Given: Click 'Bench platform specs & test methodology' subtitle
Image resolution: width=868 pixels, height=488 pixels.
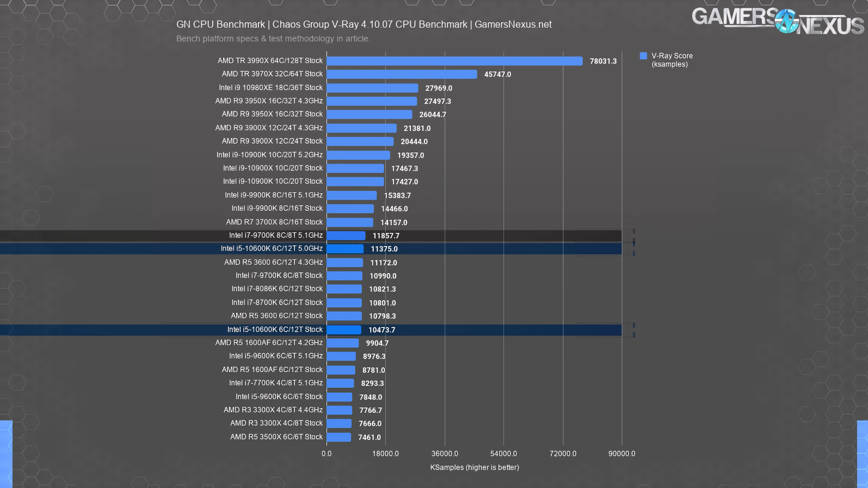Looking at the screenshot, I should pyautogui.click(x=273, y=39).
